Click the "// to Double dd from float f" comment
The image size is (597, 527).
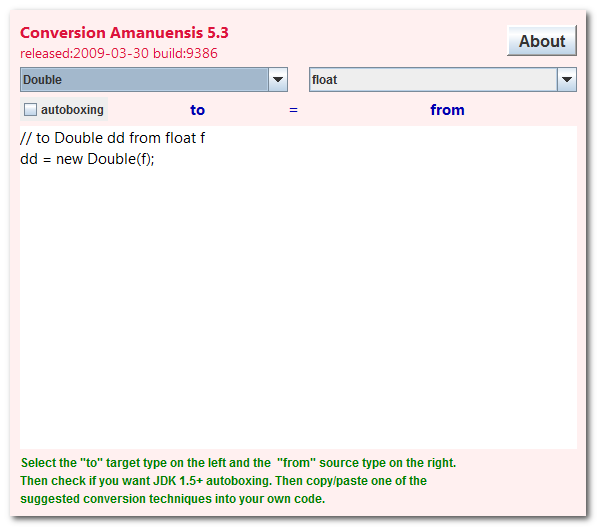point(113,138)
